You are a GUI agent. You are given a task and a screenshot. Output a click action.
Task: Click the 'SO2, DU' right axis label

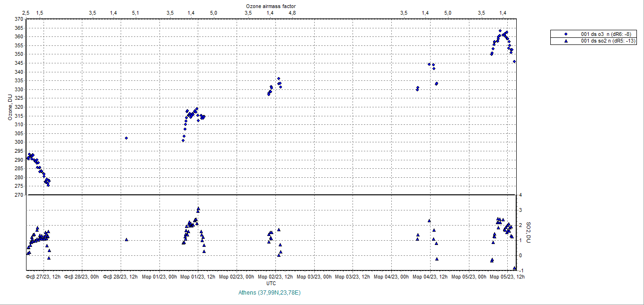pos(529,232)
